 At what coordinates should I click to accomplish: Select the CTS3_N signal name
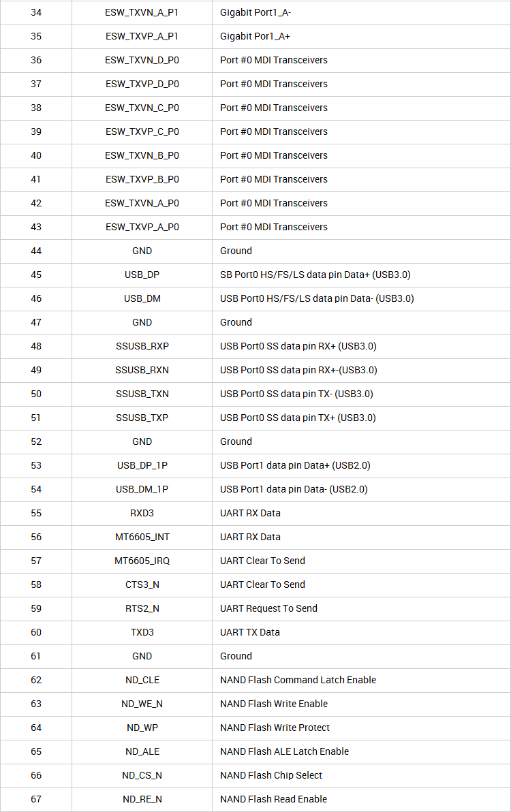[x=142, y=584]
